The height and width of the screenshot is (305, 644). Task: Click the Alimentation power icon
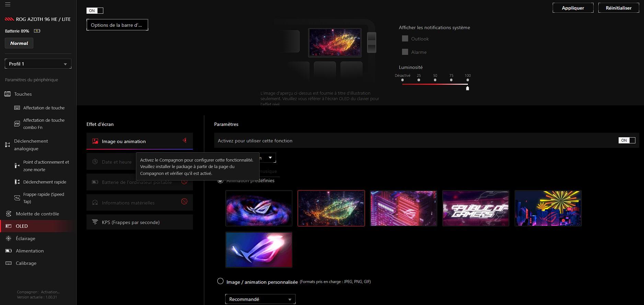[9, 251]
